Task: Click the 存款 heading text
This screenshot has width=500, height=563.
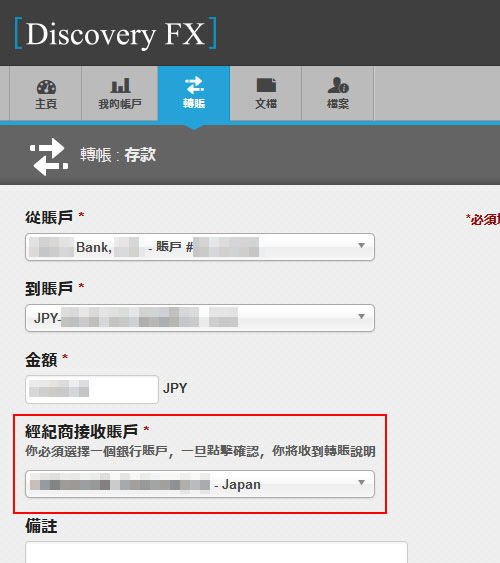Action: click(x=140, y=155)
